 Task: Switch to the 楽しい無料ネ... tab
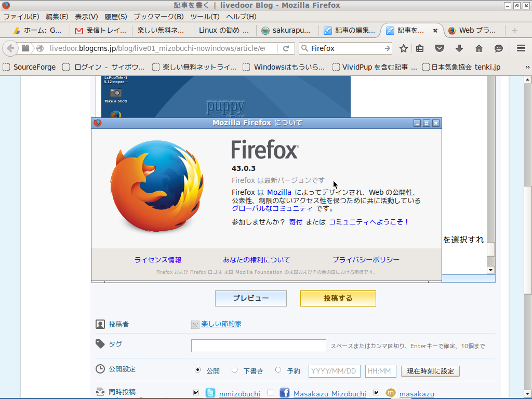(162, 31)
